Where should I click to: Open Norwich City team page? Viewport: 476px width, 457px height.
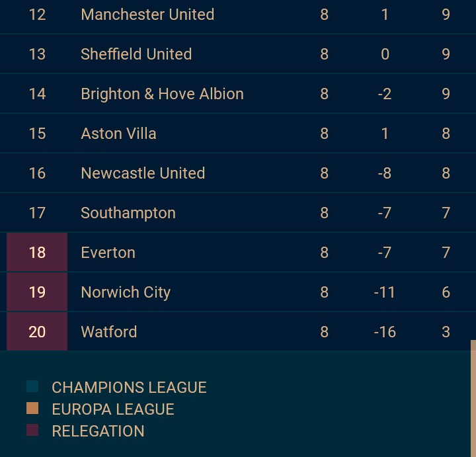125,292
